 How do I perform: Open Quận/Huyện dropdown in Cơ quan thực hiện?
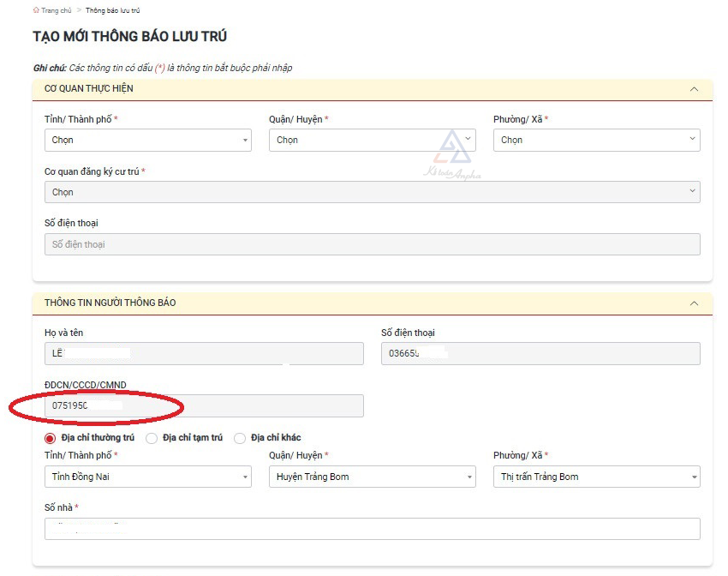click(372, 140)
